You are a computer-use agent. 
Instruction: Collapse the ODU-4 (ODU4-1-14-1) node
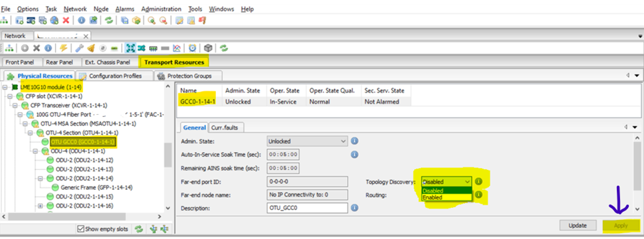click(36, 151)
